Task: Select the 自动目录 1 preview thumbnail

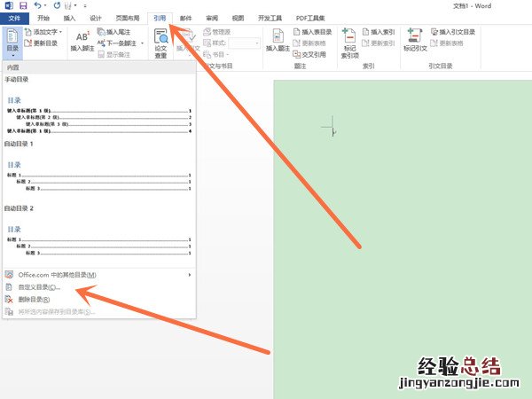Action: (98, 176)
